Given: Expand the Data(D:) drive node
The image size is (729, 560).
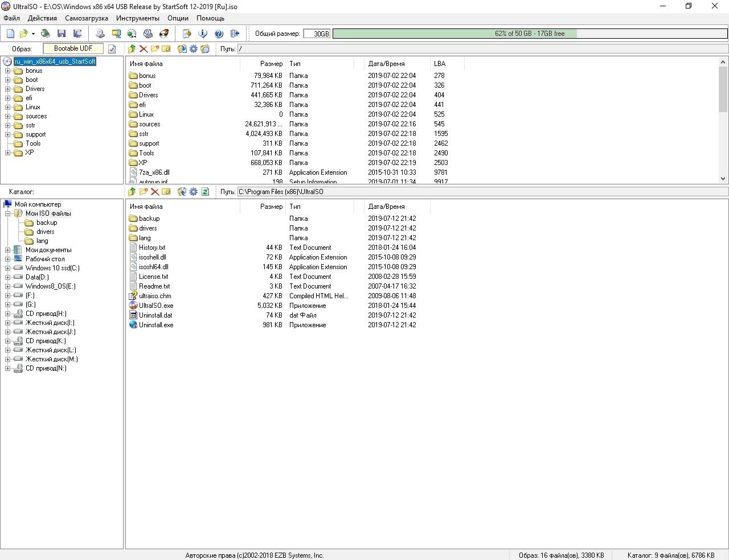Looking at the screenshot, I should [8, 278].
